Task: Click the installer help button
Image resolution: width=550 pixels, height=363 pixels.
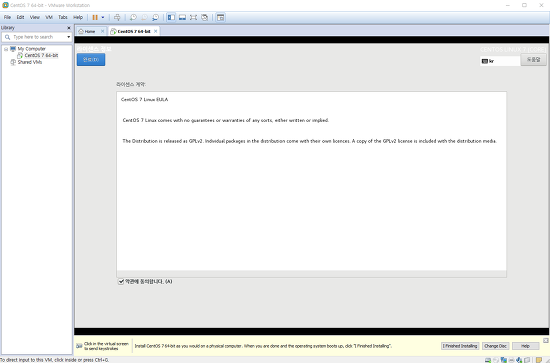Action: [x=533, y=60]
